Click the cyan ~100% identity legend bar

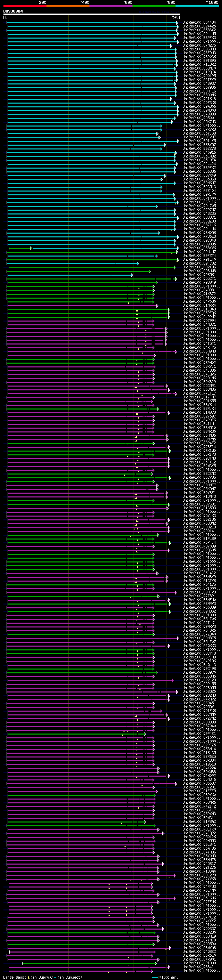(197, 6)
